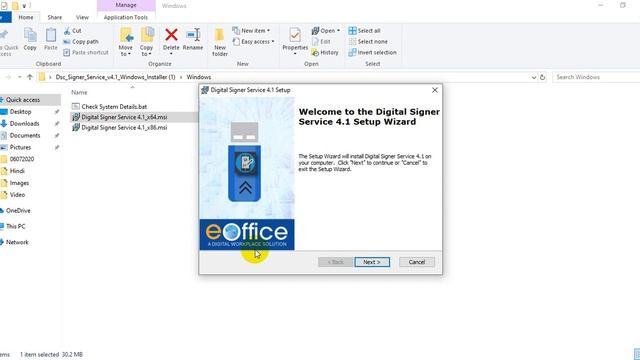
Task: Open the Hindi folder in navigation pane
Action: (17, 171)
